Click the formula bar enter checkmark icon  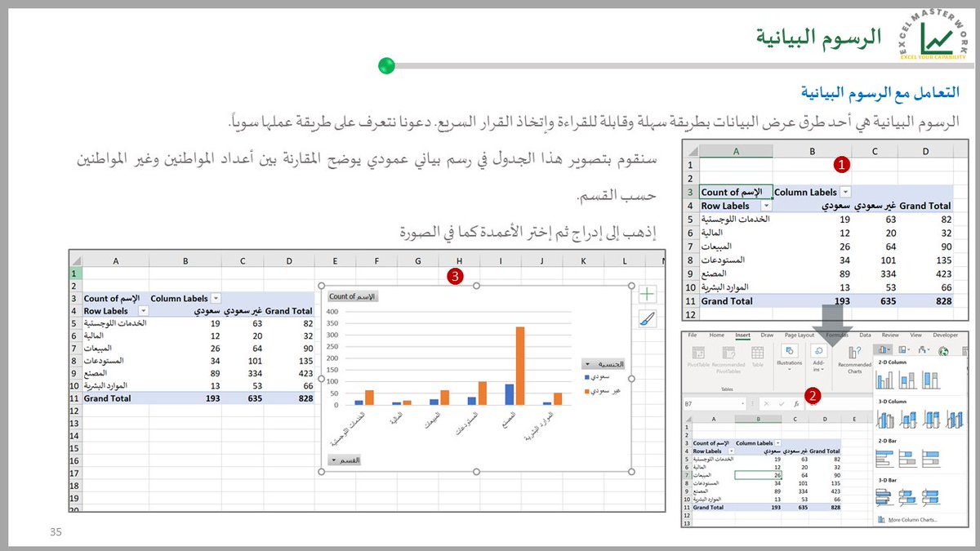tap(781, 403)
